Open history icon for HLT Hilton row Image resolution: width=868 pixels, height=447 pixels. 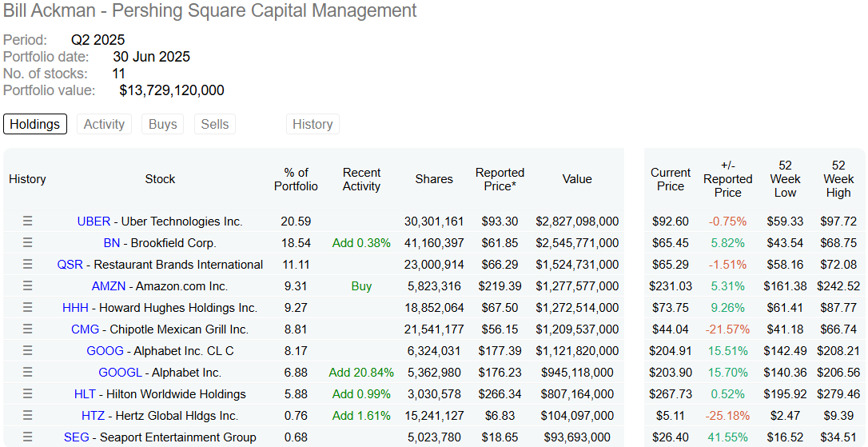(x=27, y=394)
